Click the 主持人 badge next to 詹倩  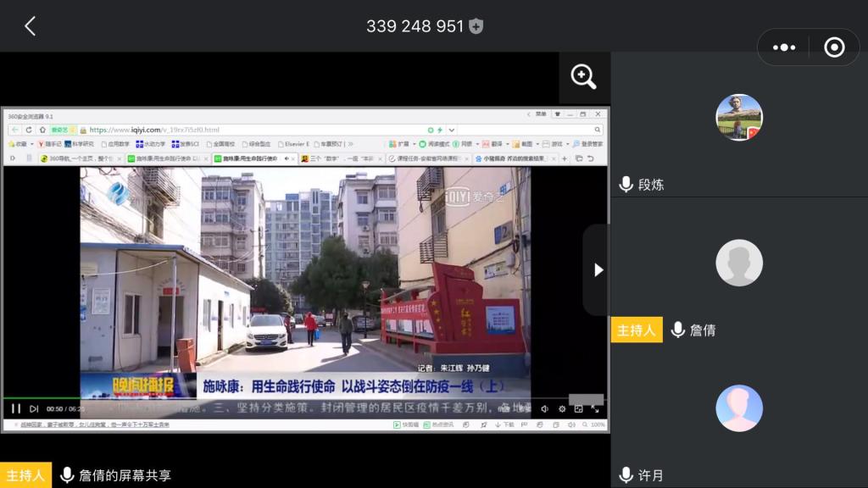point(636,330)
